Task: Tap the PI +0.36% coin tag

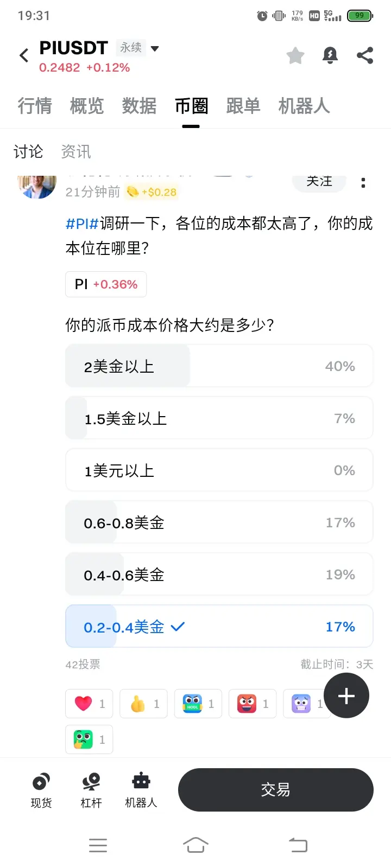Action: [x=106, y=284]
